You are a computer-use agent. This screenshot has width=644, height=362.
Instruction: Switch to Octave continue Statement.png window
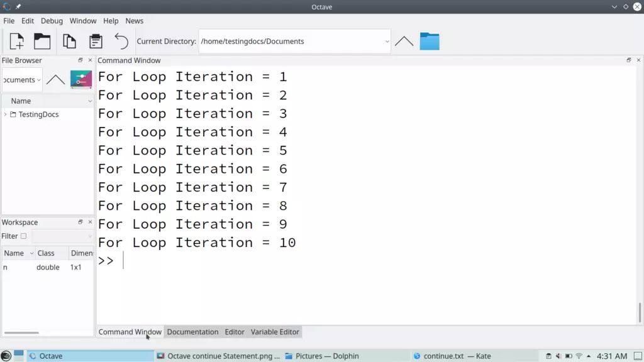[219, 356]
